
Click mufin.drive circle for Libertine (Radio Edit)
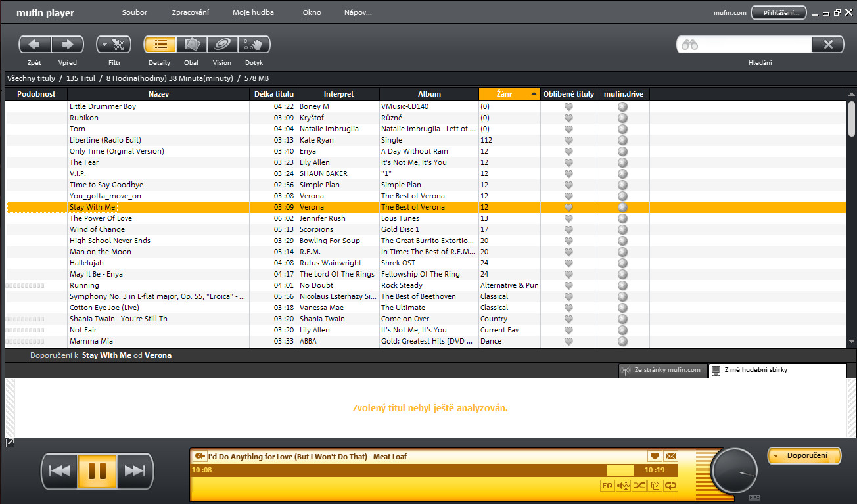click(623, 140)
